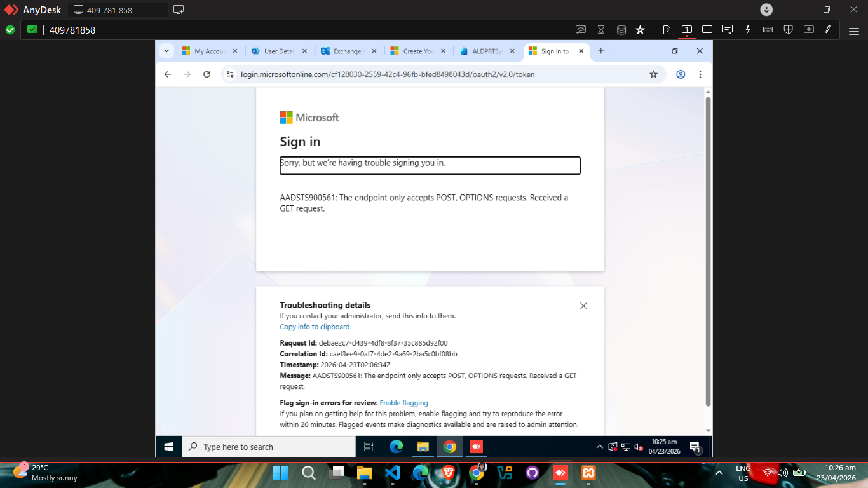This screenshot has width=868, height=488.
Task: Open File Explorer on the remote taskbar
Action: 423,447
